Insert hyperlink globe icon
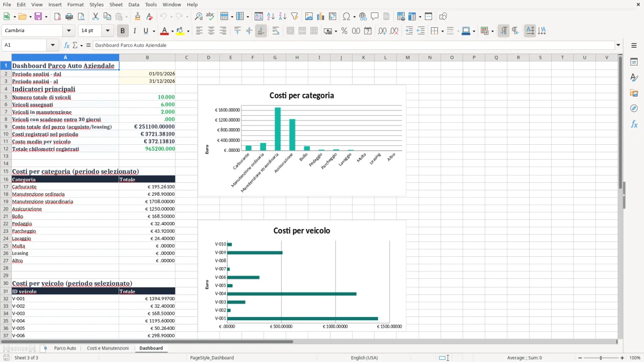 coord(363,17)
